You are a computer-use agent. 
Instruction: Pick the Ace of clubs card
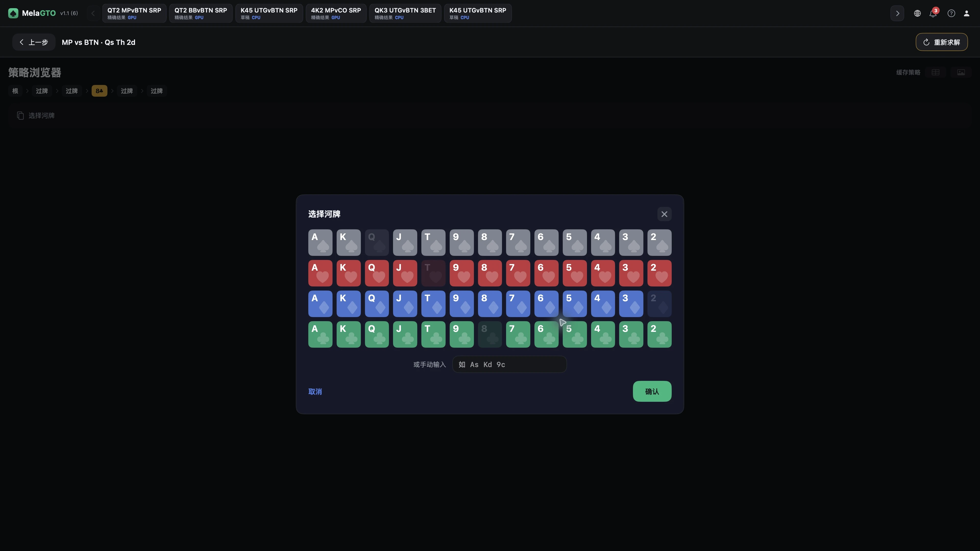[x=320, y=334]
